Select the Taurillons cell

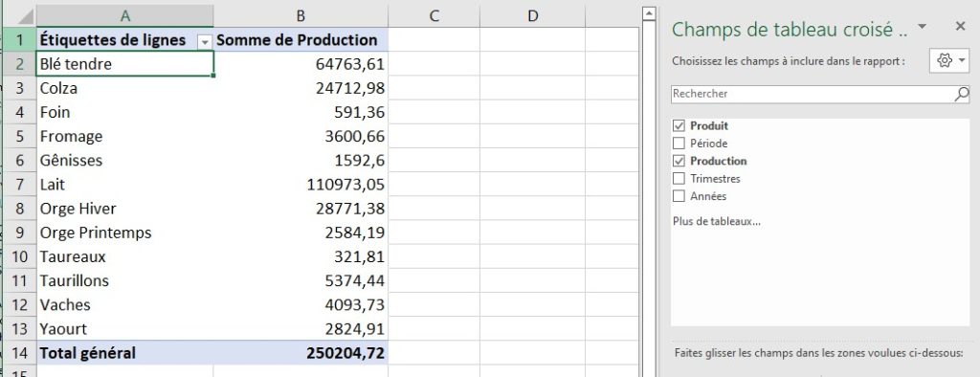click(125, 280)
